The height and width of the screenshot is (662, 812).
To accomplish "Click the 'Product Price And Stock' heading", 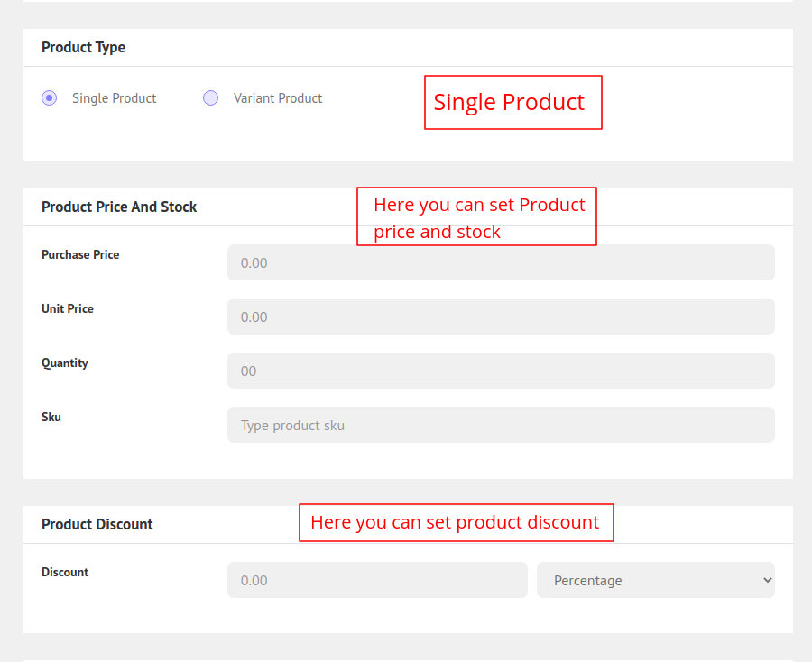I will coord(119,207).
